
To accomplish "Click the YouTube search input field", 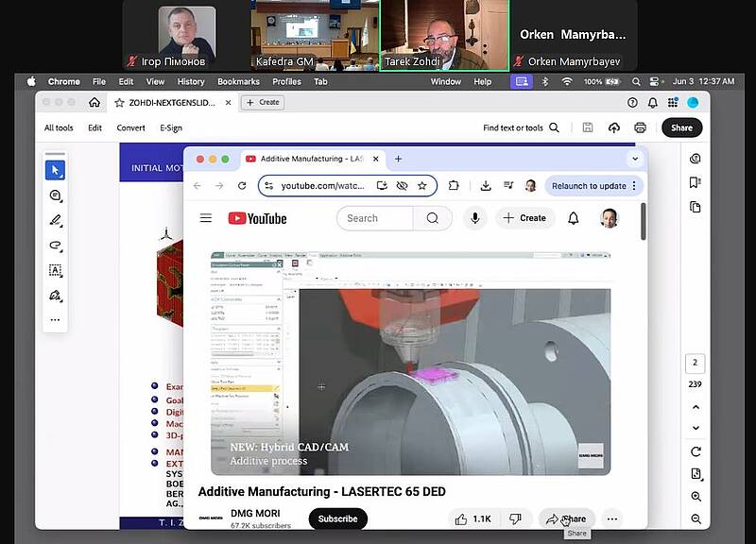I will click(374, 218).
